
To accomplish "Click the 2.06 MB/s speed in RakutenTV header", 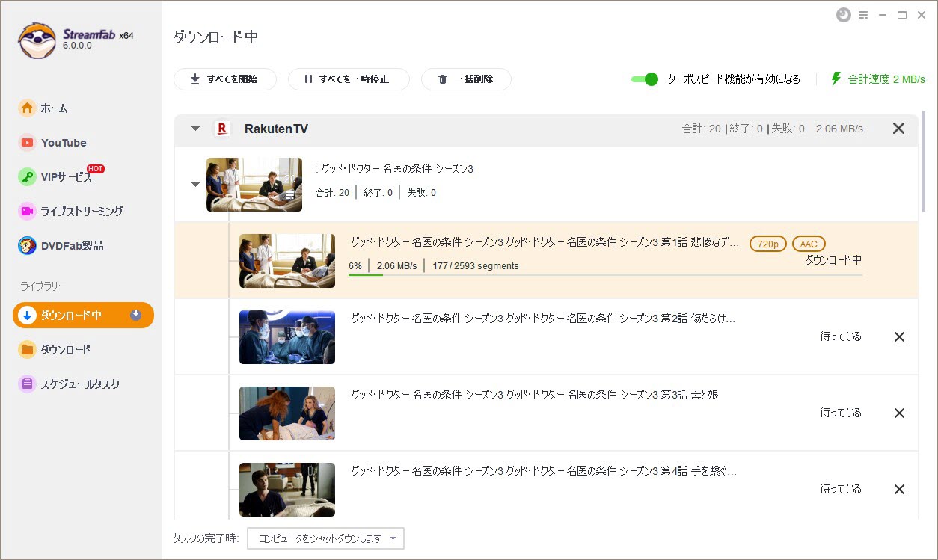I will point(839,129).
